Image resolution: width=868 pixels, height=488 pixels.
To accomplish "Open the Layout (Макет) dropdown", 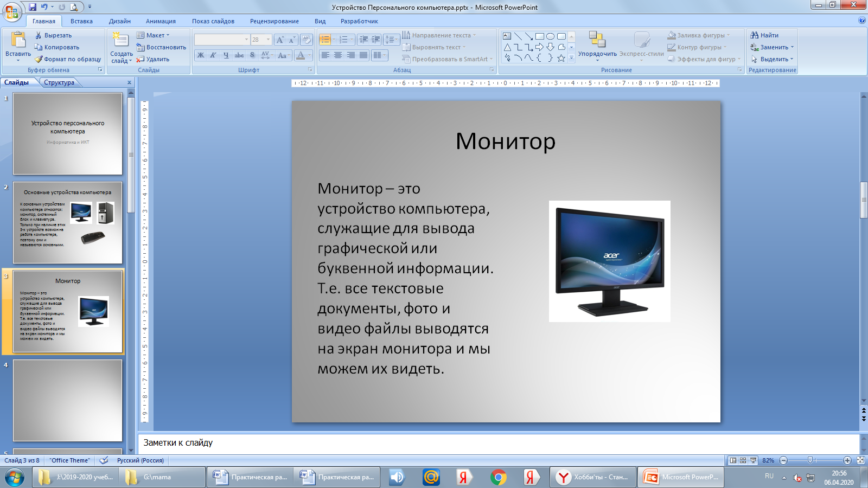I will click(152, 35).
